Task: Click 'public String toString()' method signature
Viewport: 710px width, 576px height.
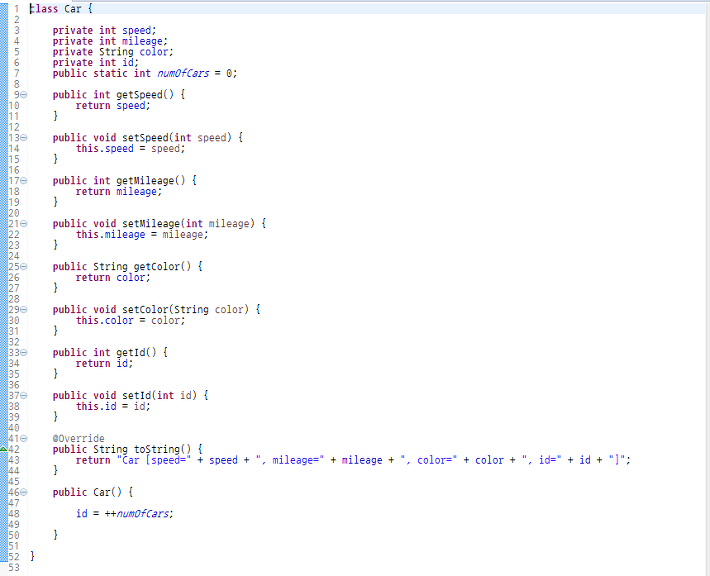Action: tap(127, 449)
